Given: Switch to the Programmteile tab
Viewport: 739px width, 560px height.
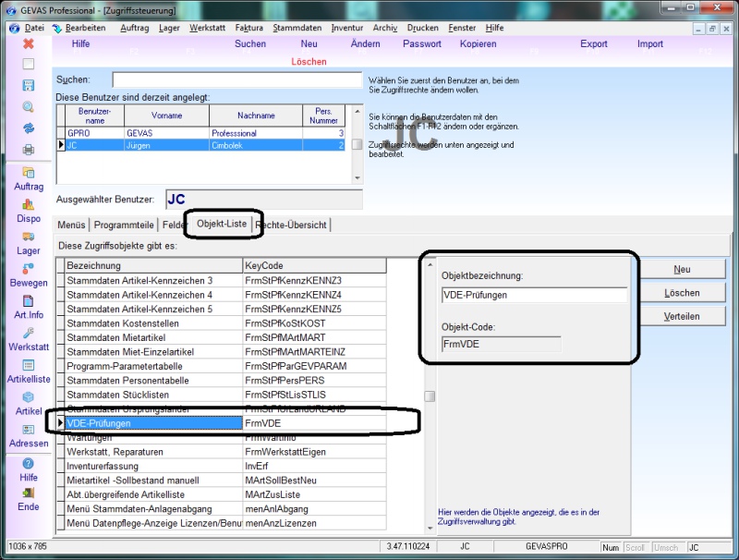Looking at the screenshot, I should point(124,225).
